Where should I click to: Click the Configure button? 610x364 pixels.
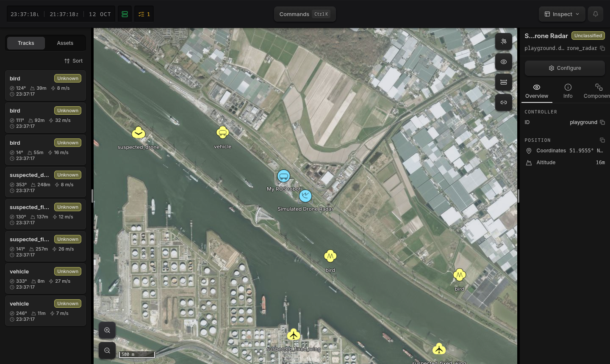565,68
